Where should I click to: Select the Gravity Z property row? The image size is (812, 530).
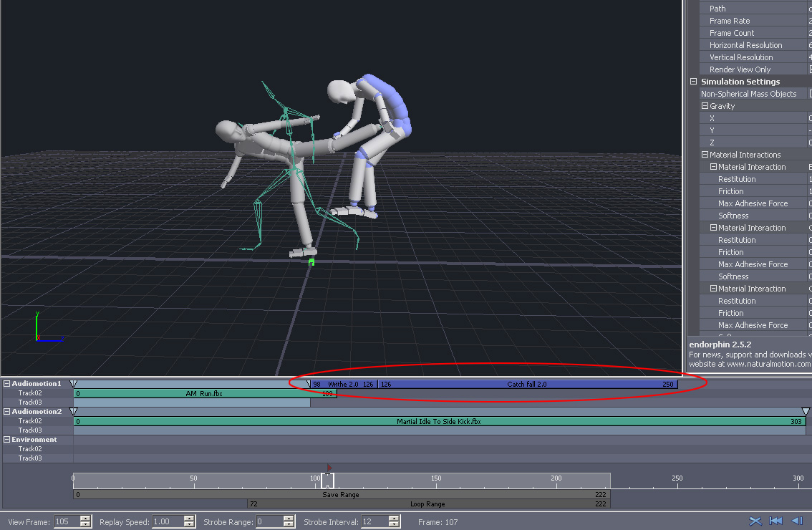click(x=755, y=143)
